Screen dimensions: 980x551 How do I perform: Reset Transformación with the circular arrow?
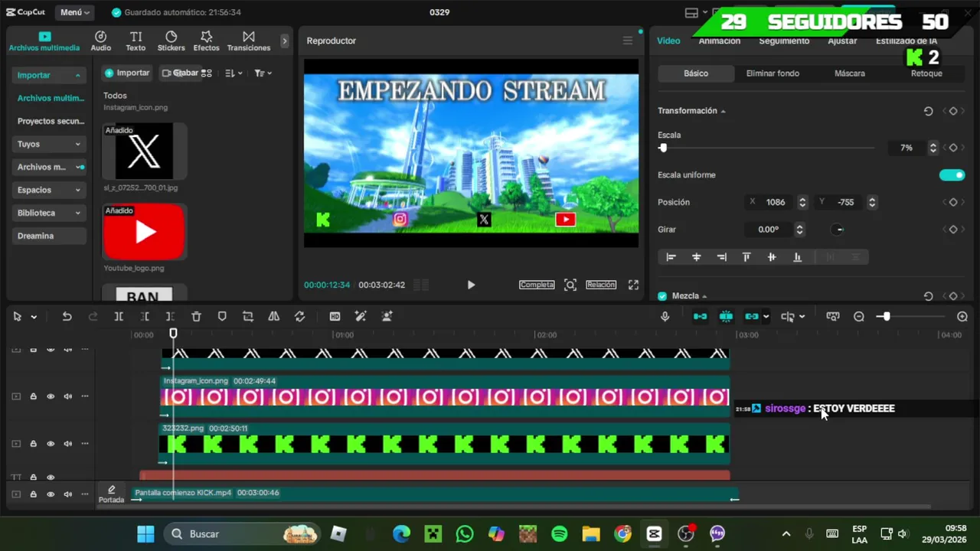click(928, 111)
